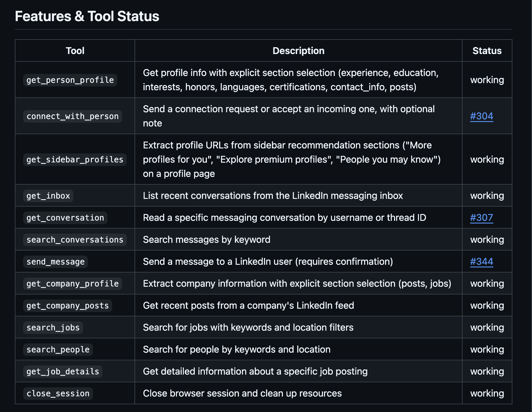Click the Features & Tool Status heading
This screenshot has height=412, width=532.
click(87, 16)
